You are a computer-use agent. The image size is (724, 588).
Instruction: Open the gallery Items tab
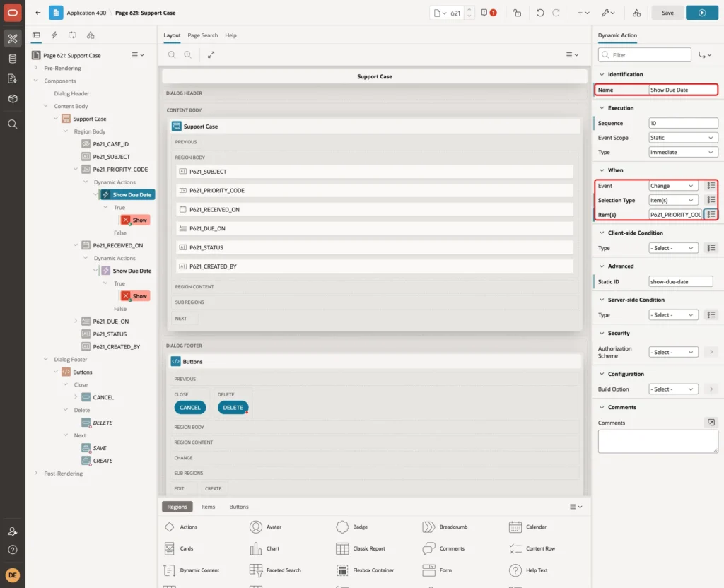point(209,506)
